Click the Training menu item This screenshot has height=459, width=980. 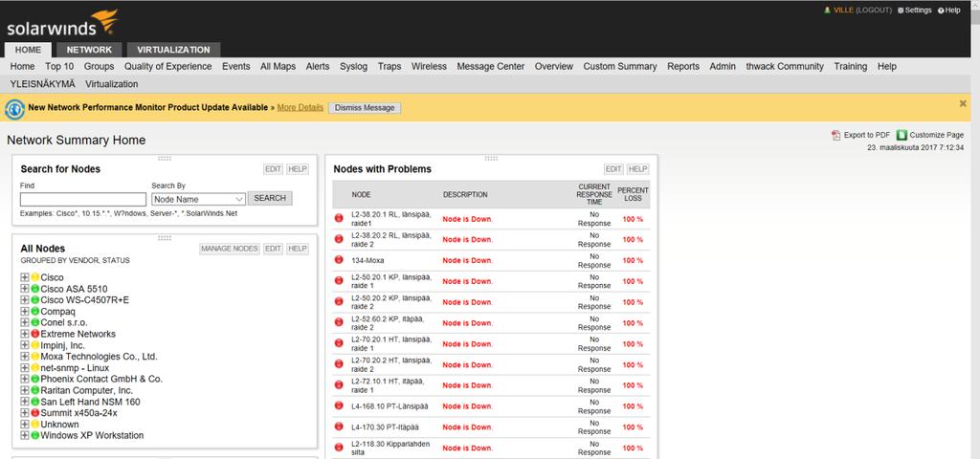click(851, 66)
